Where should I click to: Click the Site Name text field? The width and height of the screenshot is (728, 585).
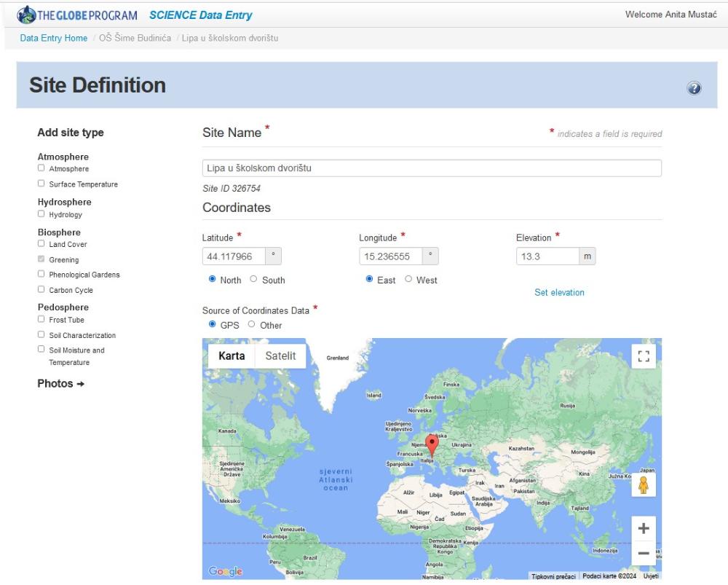pyautogui.click(x=431, y=168)
